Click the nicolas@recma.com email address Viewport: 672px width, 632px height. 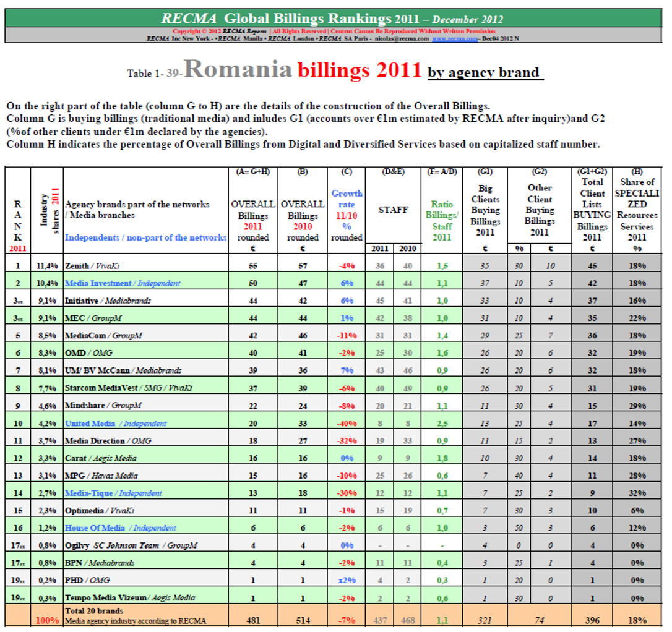pyautogui.click(x=402, y=38)
